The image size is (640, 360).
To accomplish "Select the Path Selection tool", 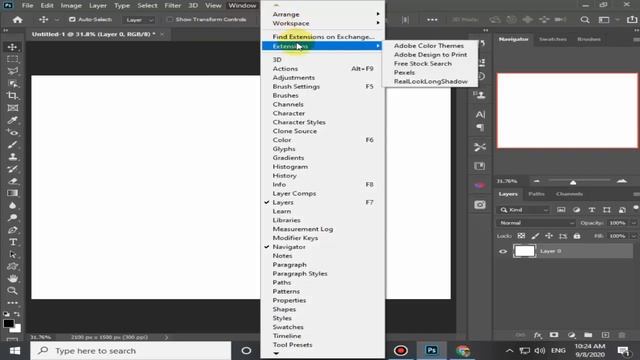I will point(12,254).
